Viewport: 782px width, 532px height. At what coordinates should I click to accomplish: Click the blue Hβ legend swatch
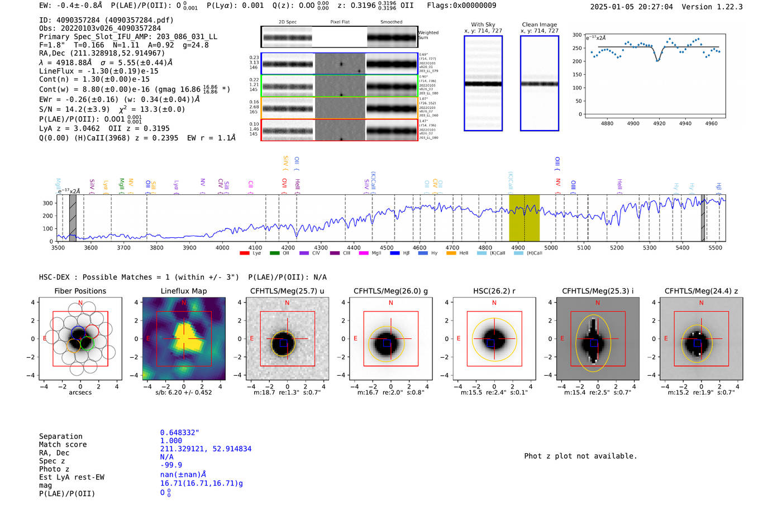pos(395,253)
